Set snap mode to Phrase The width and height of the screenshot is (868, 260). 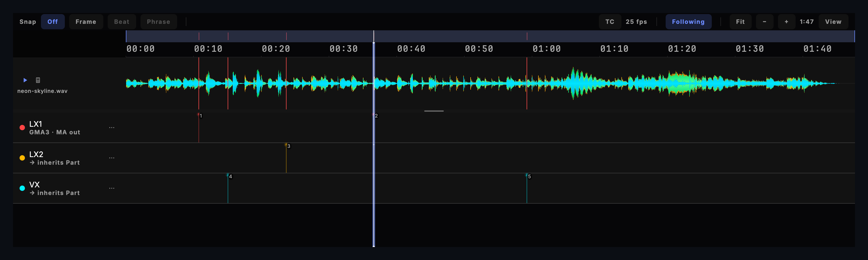[158, 22]
